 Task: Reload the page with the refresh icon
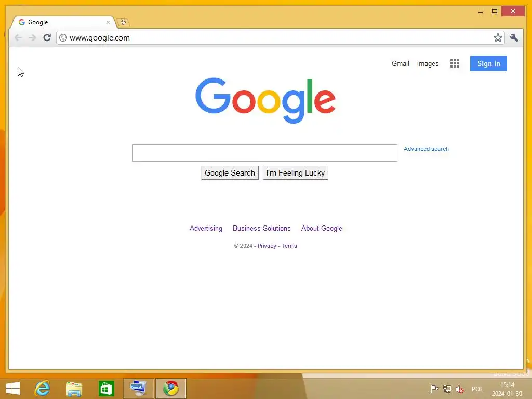pos(47,37)
